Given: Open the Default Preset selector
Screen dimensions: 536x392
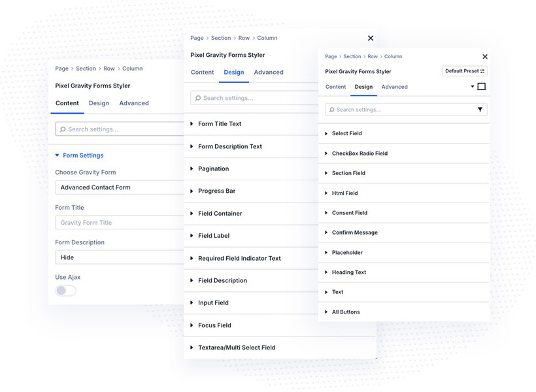Looking at the screenshot, I should click(x=465, y=71).
